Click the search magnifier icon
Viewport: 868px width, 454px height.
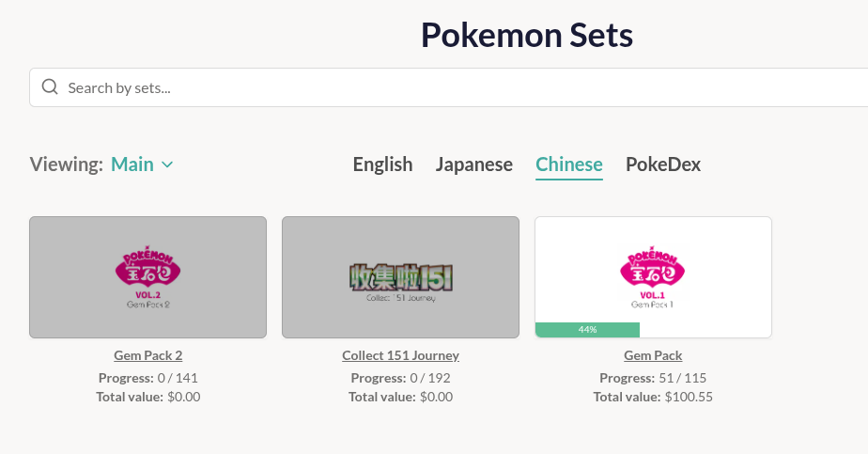pyautogui.click(x=50, y=87)
